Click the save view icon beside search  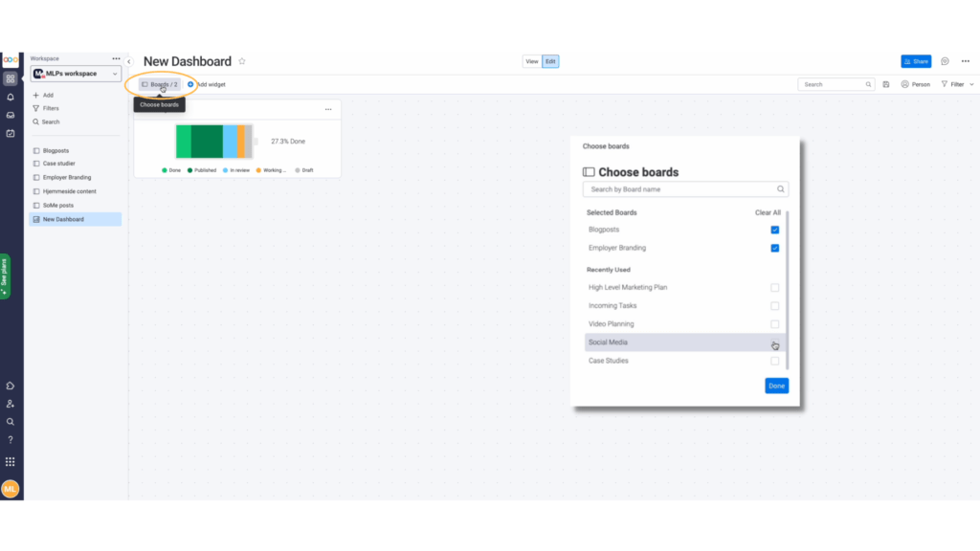pos(886,84)
